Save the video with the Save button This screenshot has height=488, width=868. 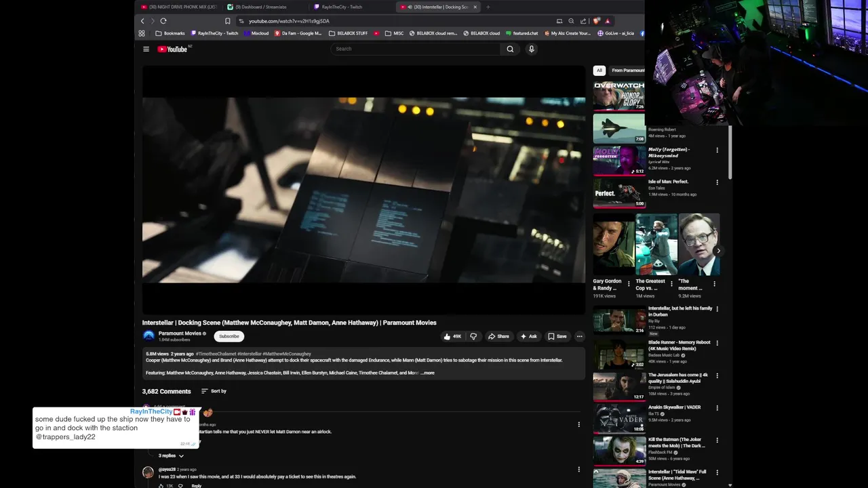(x=557, y=336)
